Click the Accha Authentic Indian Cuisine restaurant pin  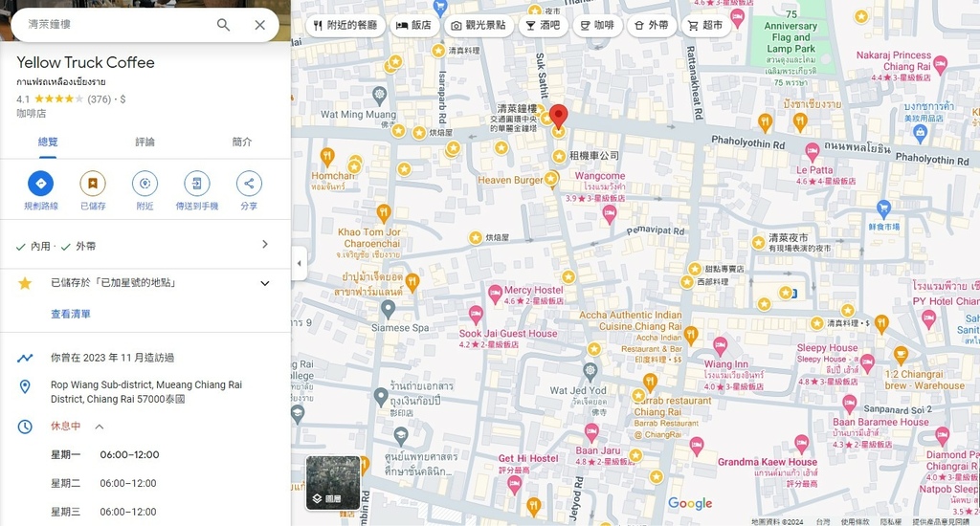coord(691,336)
